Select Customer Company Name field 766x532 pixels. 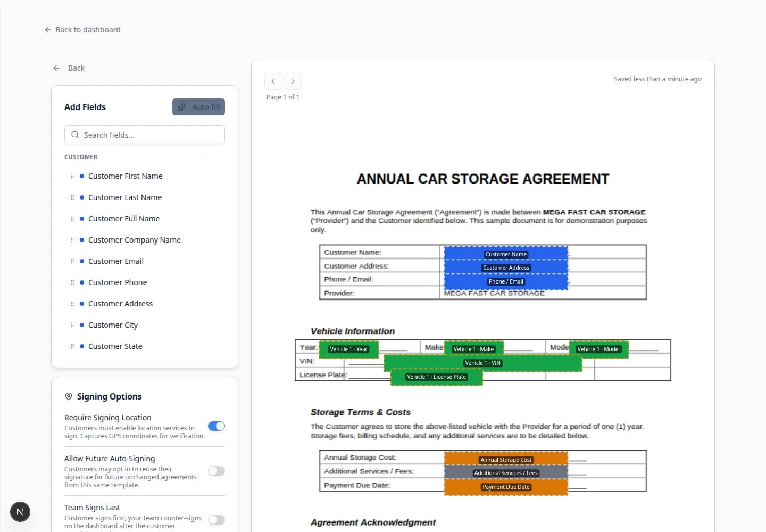145,240
